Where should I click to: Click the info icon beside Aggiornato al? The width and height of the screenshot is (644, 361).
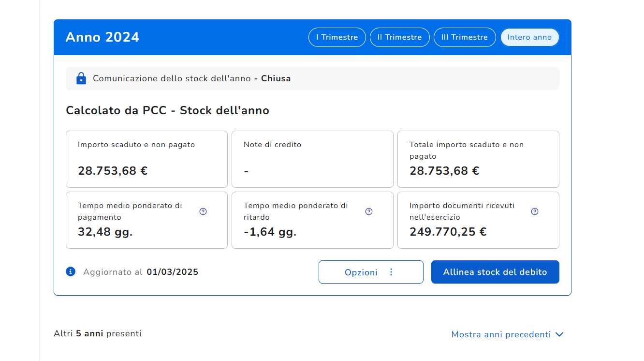71,271
